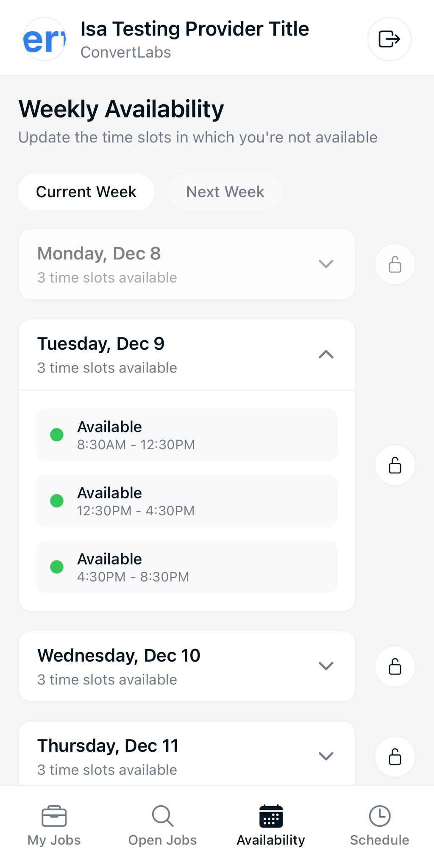Expand the Thursday, Dec 11 chevron
The width and height of the screenshot is (434, 868).
tap(325, 756)
